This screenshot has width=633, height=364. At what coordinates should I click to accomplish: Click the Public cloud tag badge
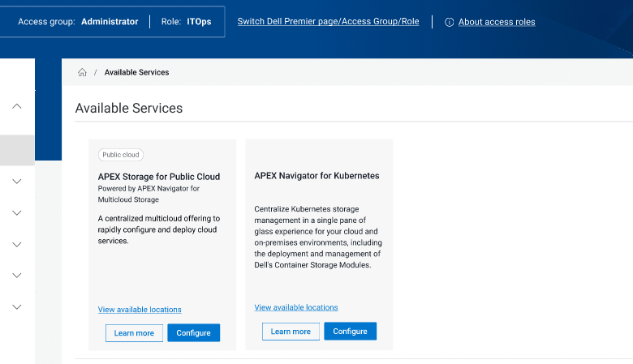coord(120,155)
